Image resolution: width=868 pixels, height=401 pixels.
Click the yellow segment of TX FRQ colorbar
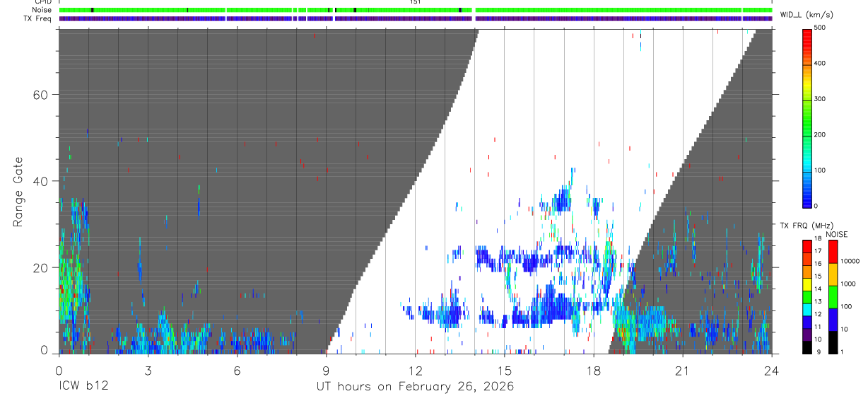pyautogui.click(x=807, y=284)
